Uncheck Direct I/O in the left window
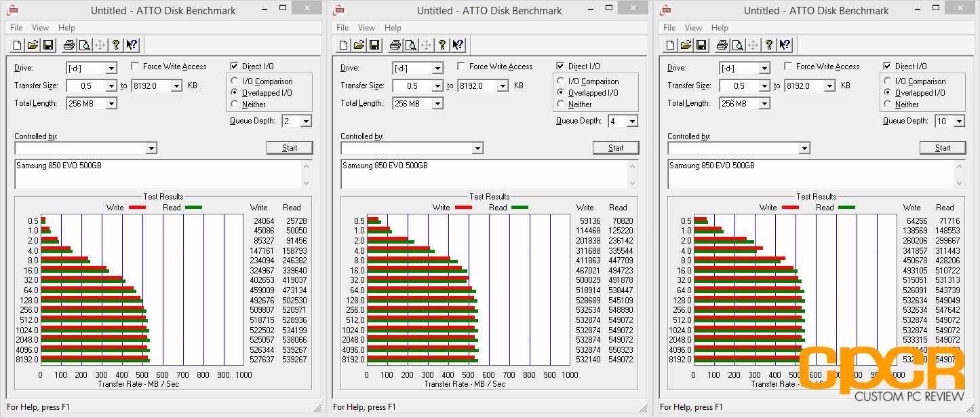The height and width of the screenshot is (418, 980). coord(234,66)
